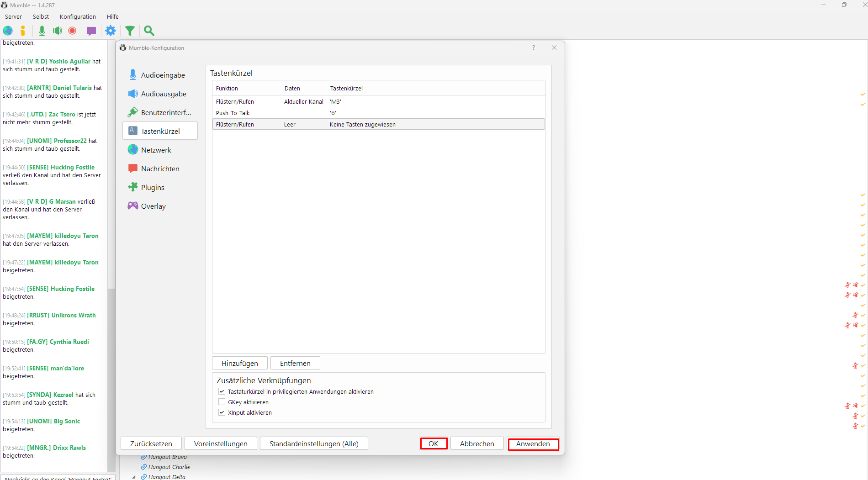
Task: Click the Benutzerinterface brush icon
Action: (133, 112)
